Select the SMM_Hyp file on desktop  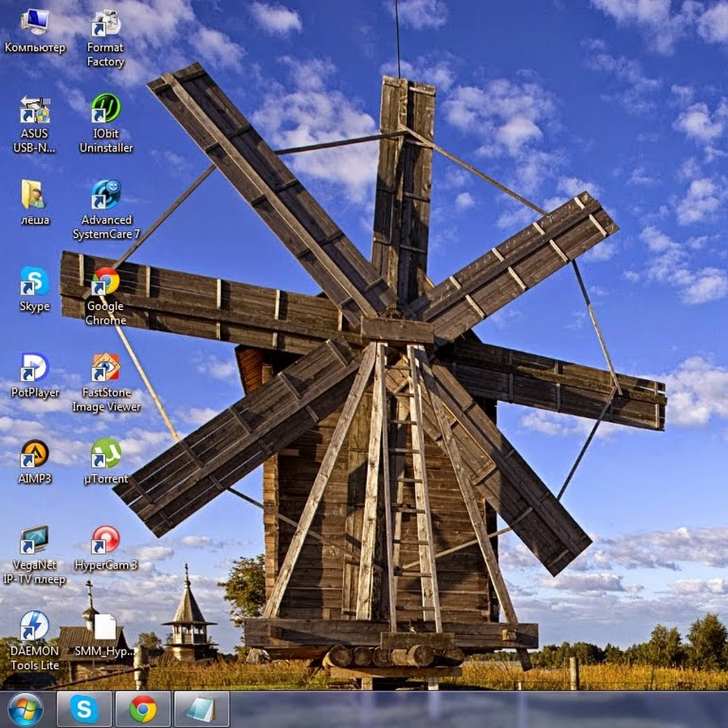click(x=105, y=628)
